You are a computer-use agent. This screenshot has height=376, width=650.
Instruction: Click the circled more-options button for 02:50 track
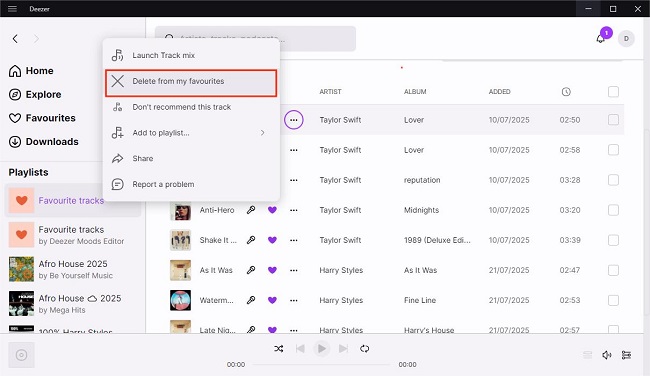click(293, 120)
